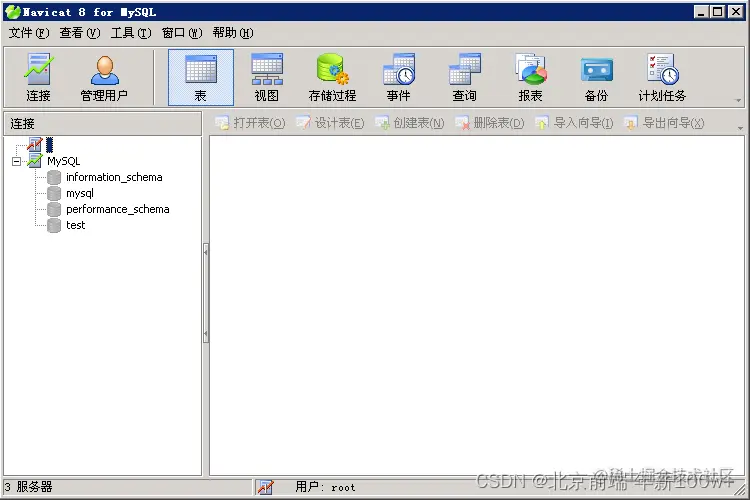The width and height of the screenshot is (750, 500).
Task: Click the mysql database cylinder icon
Action: pyautogui.click(x=54, y=193)
